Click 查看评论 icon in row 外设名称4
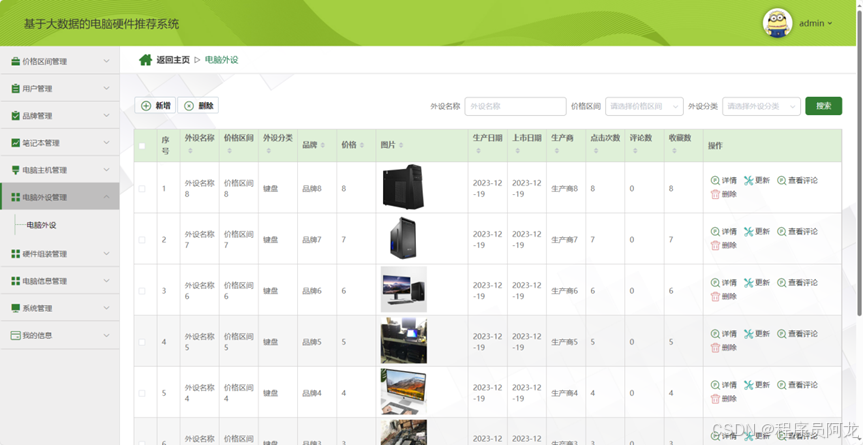 click(x=782, y=385)
